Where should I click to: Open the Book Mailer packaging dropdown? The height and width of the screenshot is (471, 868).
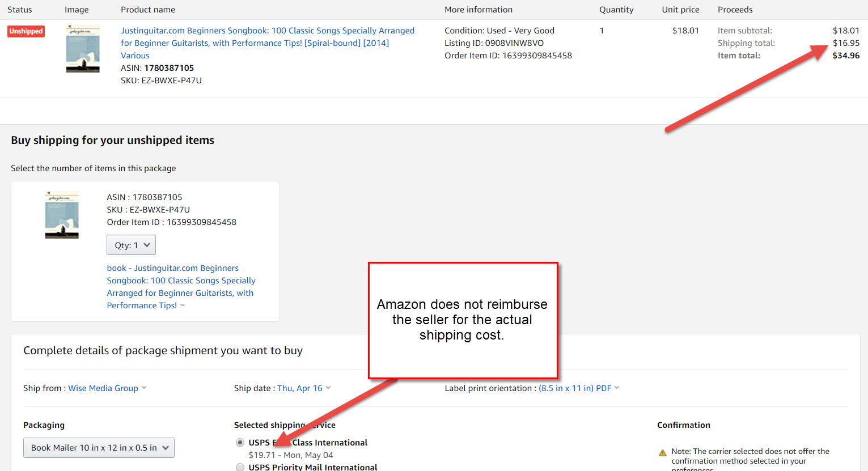click(x=99, y=448)
